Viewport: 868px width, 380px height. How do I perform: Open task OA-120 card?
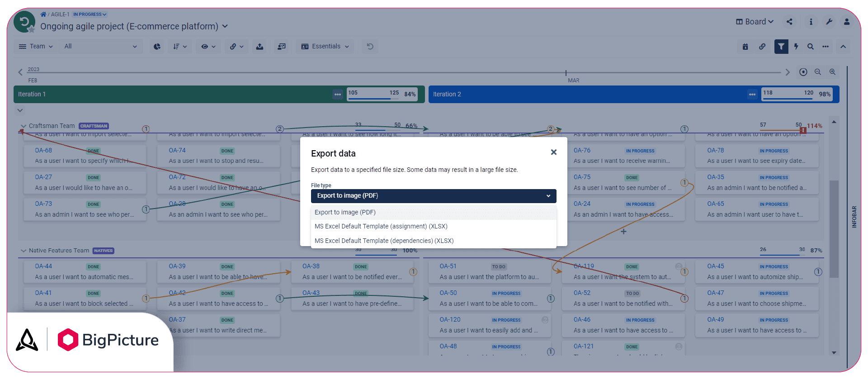click(490, 325)
